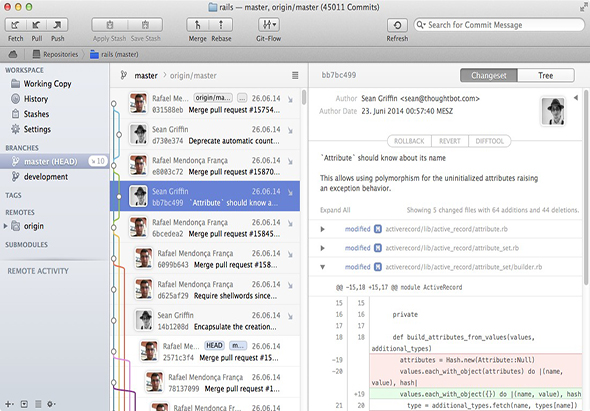
Task: Click the Expand All link
Action: (335, 210)
